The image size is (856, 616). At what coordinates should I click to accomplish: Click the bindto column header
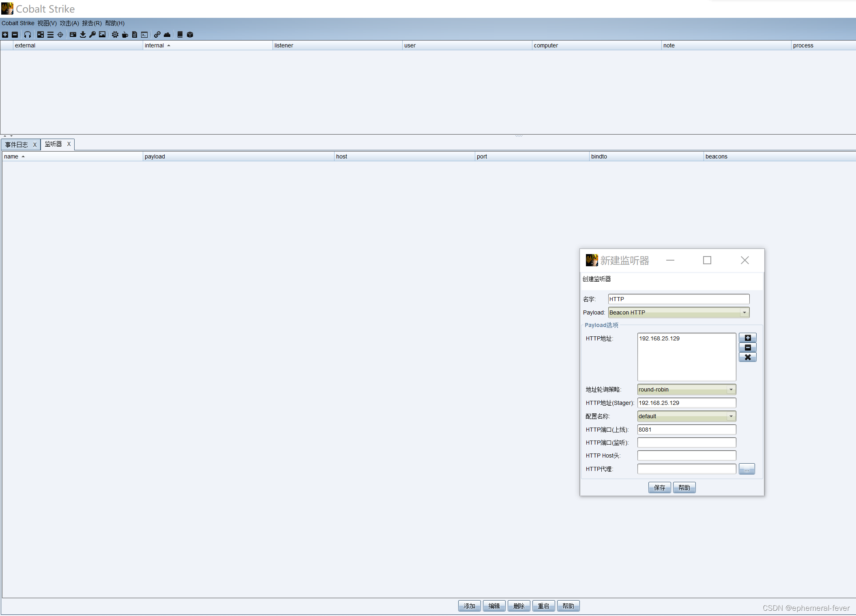click(646, 156)
